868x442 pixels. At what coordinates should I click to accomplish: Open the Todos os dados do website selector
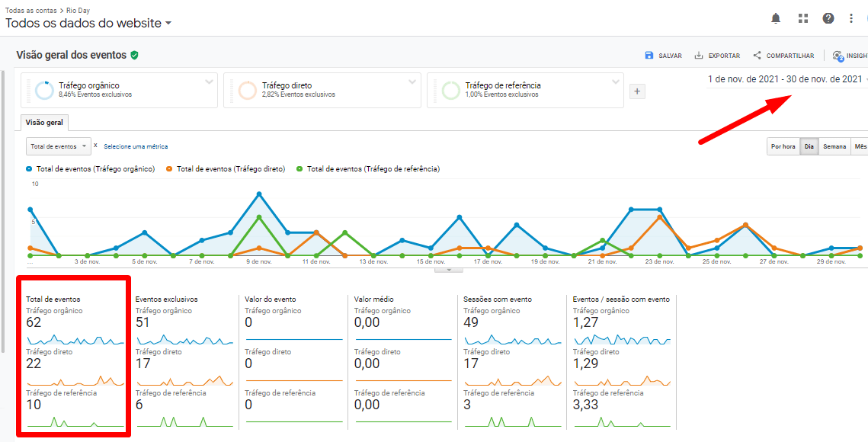[x=88, y=24]
